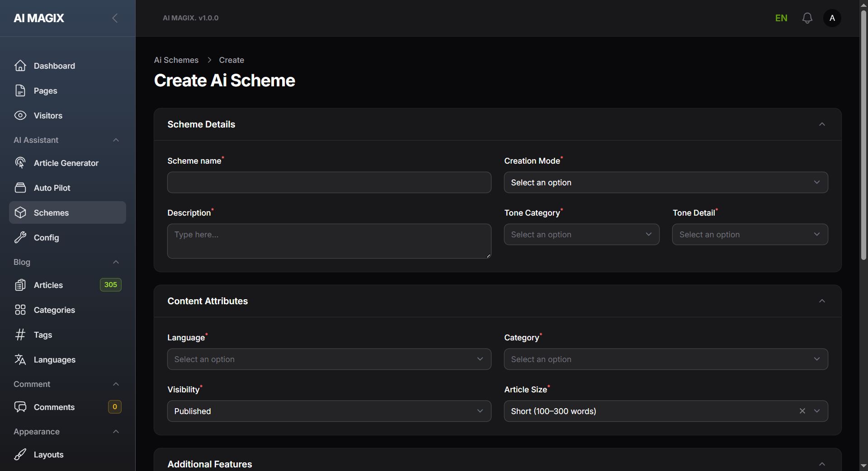Screen dimensions: 868x471
Task: Collapse the AI Assistant menu group
Action: pyautogui.click(x=116, y=140)
